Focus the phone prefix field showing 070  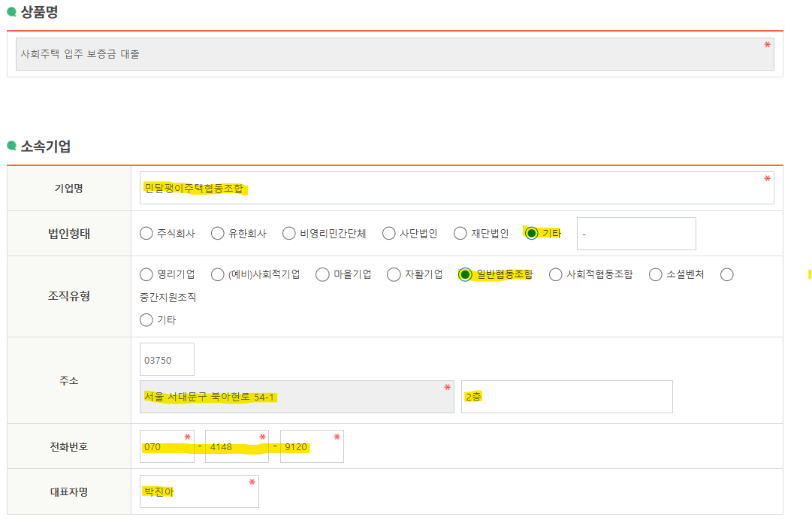(167, 446)
